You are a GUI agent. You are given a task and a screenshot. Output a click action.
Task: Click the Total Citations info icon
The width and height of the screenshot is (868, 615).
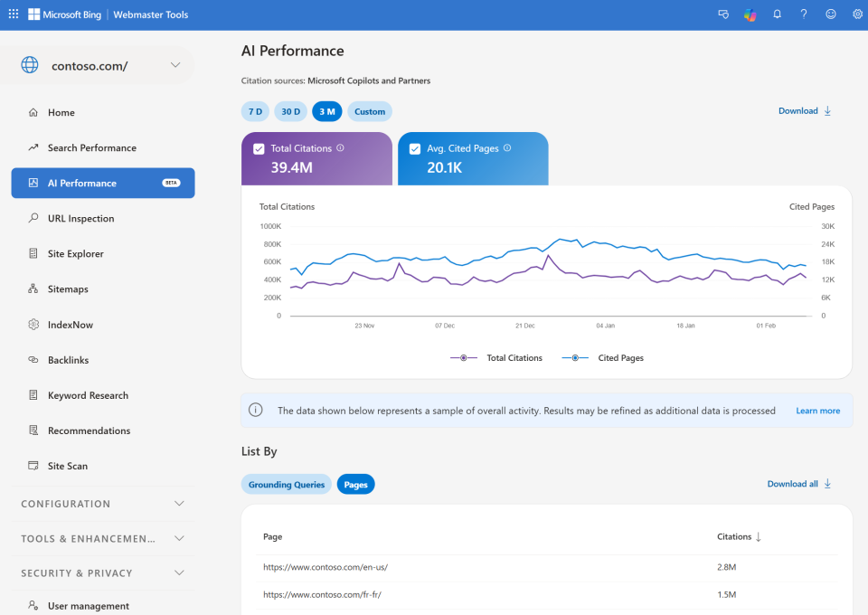pos(340,148)
